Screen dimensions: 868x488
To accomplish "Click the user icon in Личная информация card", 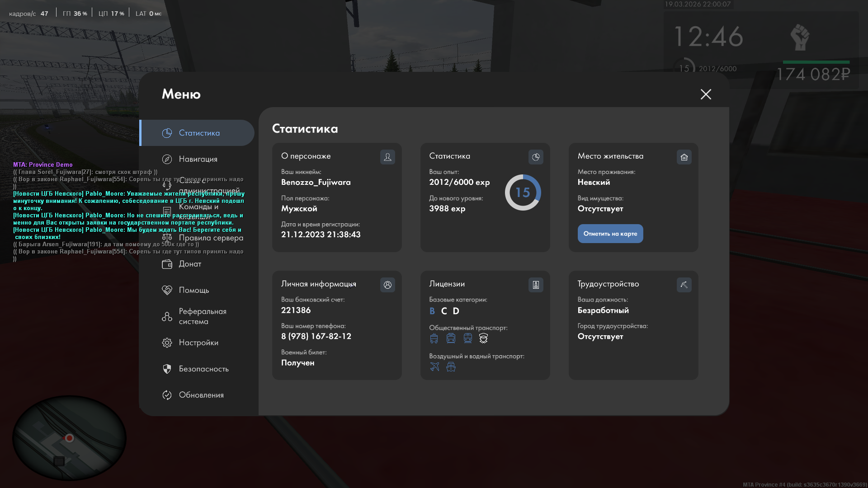I will pyautogui.click(x=387, y=285).
